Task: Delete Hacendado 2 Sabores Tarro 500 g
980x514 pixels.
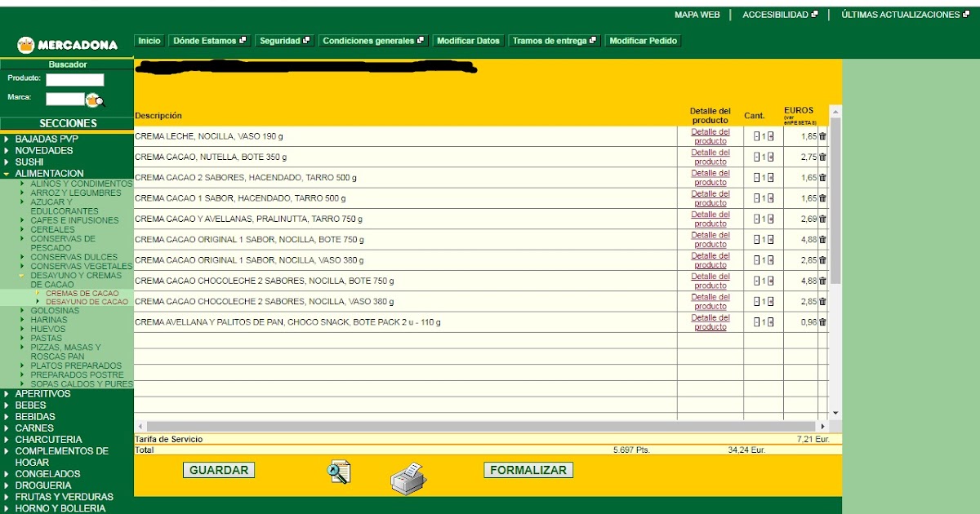Action: (822, 177)
